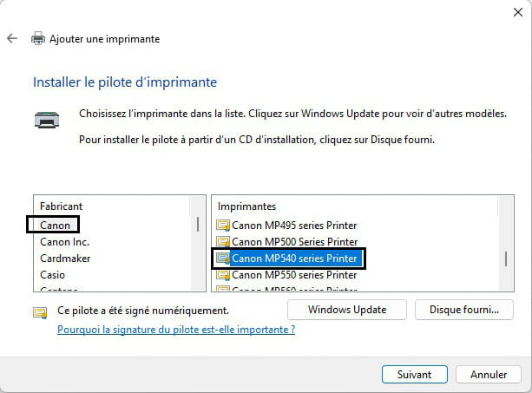The image size is (532, 393).
Task: Choose Canon MP550 series Printer
Action: pos(294,275)
